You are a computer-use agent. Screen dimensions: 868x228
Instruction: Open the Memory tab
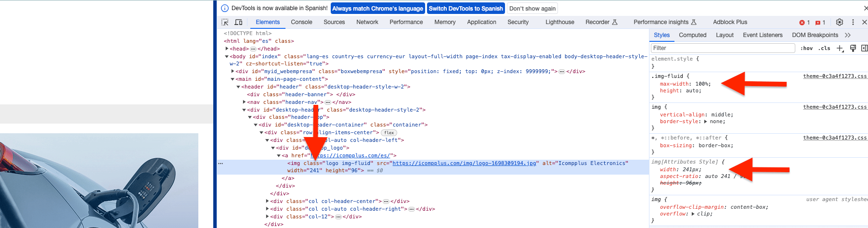point(445,22)
